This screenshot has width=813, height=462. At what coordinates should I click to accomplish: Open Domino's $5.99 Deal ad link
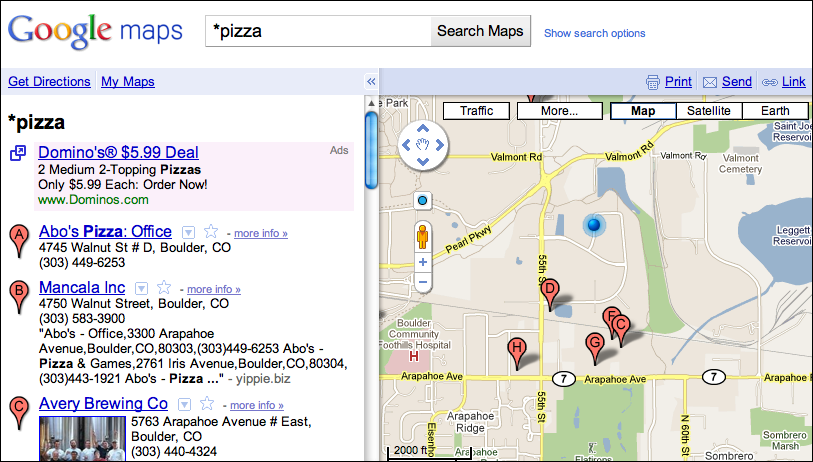point(118,152)
